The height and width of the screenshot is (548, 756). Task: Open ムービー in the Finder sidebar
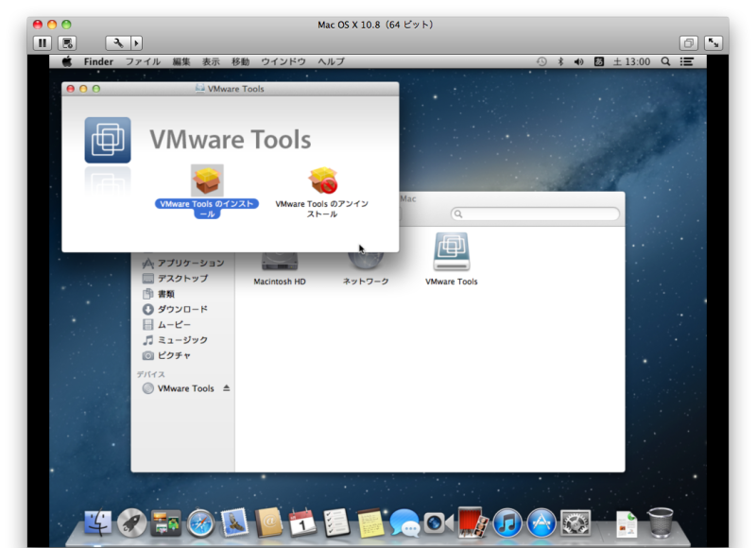pyautogui.click(x=167, y=325)
